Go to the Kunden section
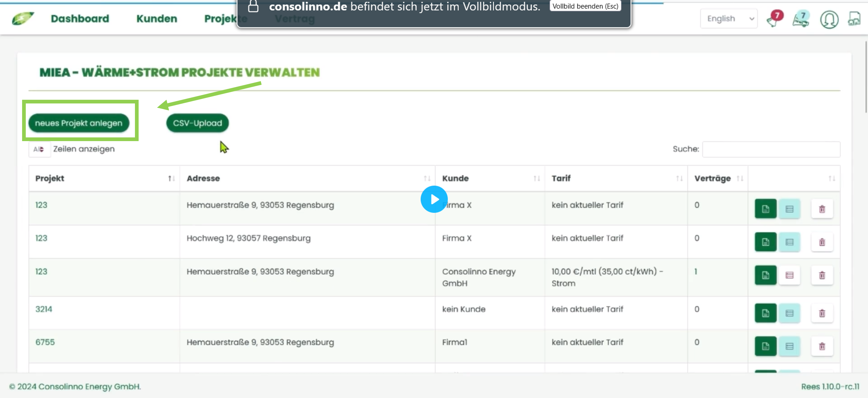868x398 pixels. 157,18
